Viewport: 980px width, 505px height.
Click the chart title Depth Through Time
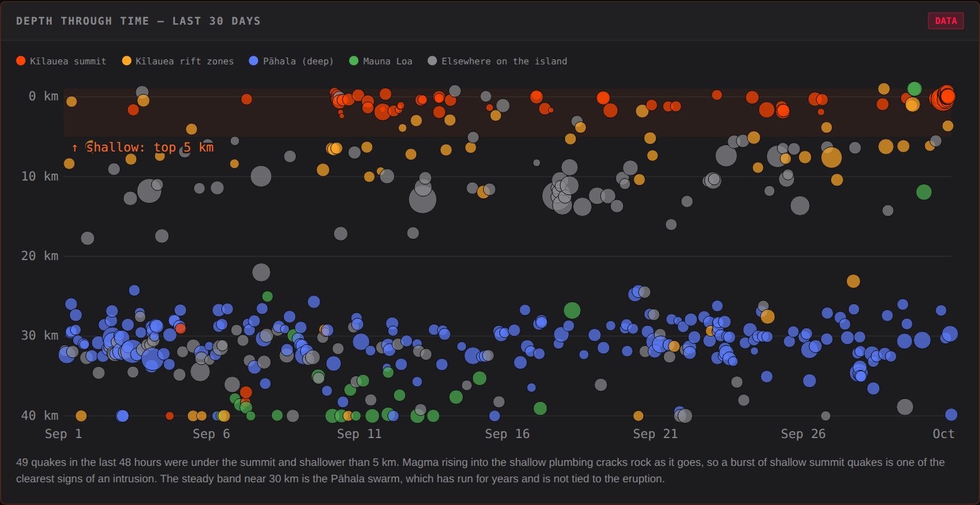[138, 21]
